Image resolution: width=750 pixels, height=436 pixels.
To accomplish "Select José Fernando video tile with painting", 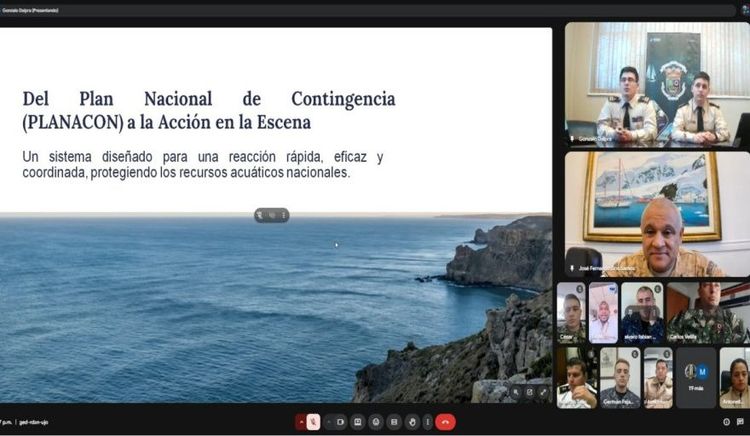I will (x=657, y=214).
